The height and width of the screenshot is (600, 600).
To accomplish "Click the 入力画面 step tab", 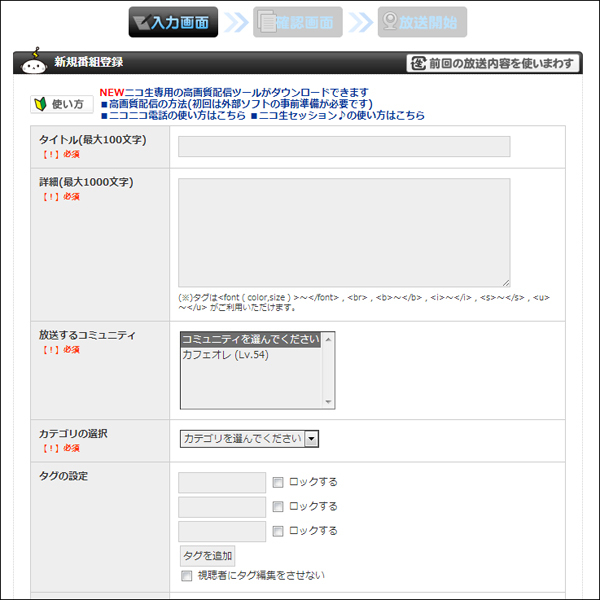I will point(173,22).
